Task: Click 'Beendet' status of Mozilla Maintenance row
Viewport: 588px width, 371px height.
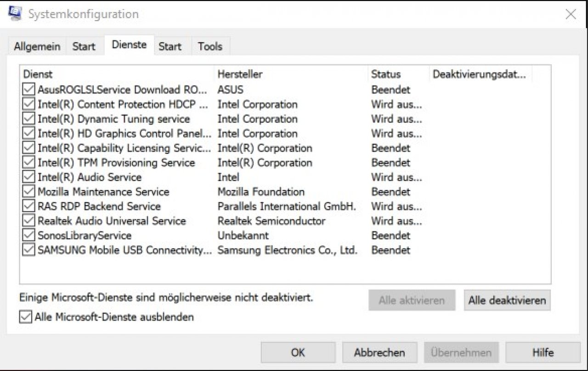Action: coord(391,191)
